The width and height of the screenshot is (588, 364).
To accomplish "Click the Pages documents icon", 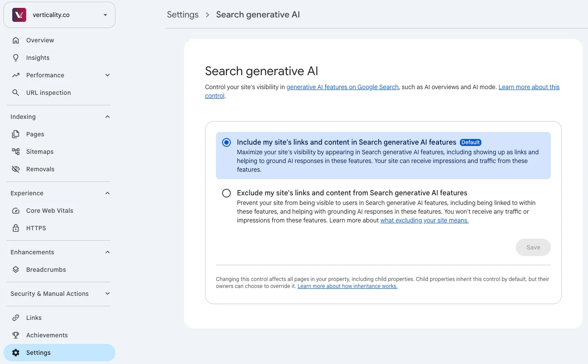I will coord(16,134).
